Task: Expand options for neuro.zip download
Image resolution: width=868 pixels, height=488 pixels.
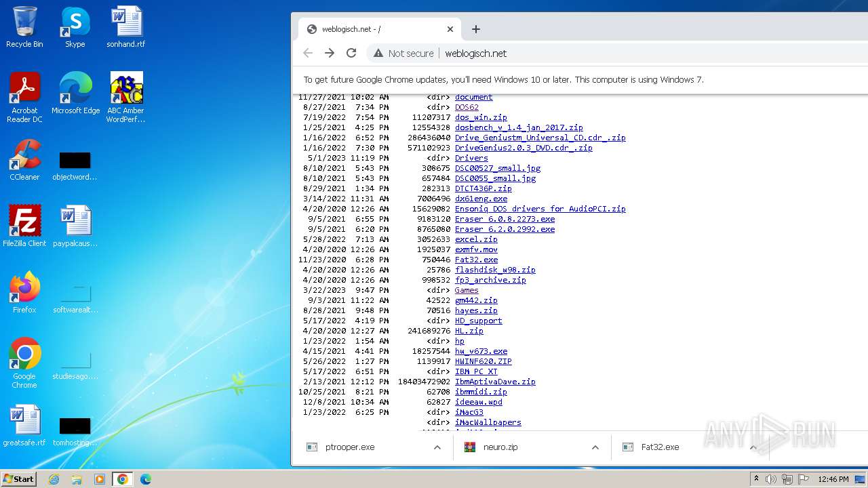Action: (x=595, y=447)
